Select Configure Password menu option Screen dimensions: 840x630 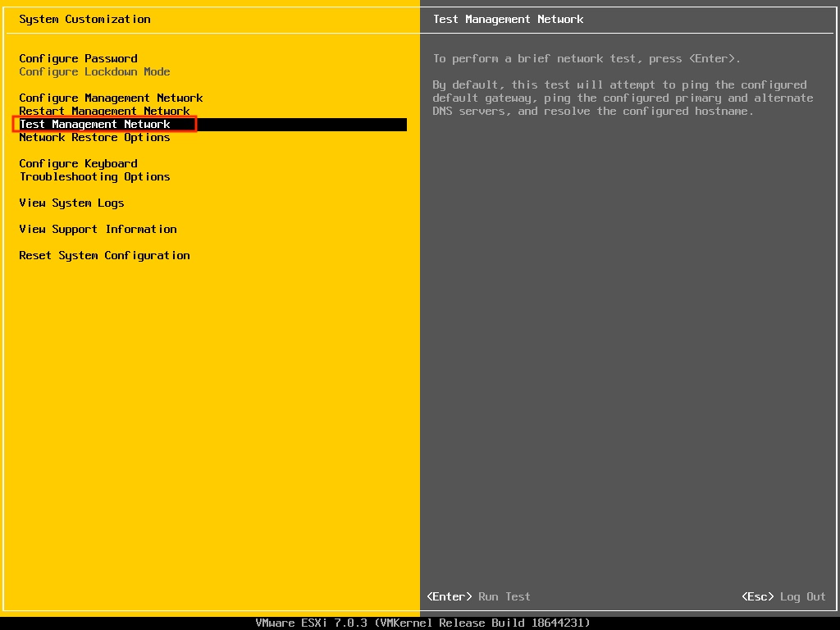[x=78, y=58]
